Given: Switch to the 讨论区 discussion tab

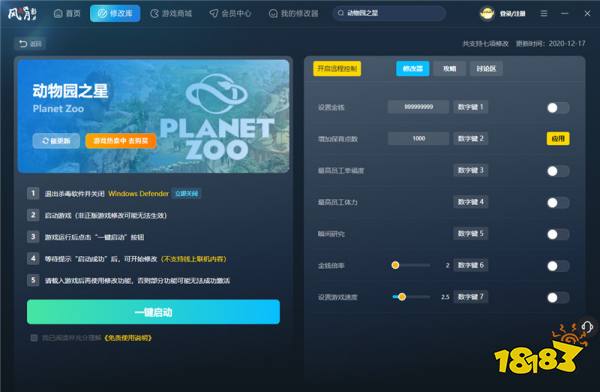Looking at the screenshot, I should (486, 69).
